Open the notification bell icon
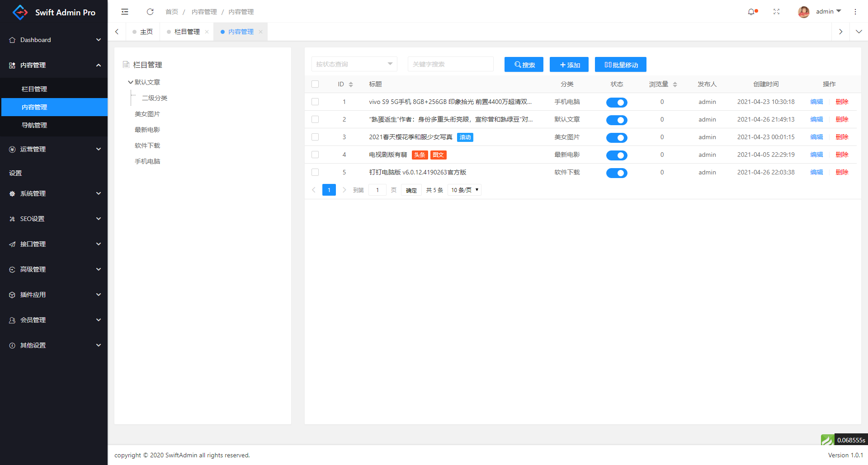The image size is (868, 465). [751, 12]
